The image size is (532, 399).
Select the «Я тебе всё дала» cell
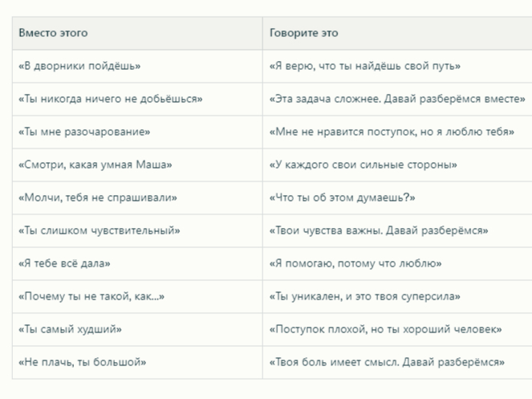pyautogui.click(x=65, y=263)
